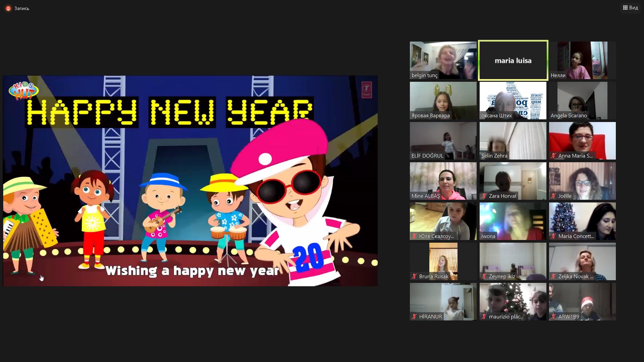This screenshot has width=644, height=362.
Task: Click the Запись recording label
Action: (22, 8)
